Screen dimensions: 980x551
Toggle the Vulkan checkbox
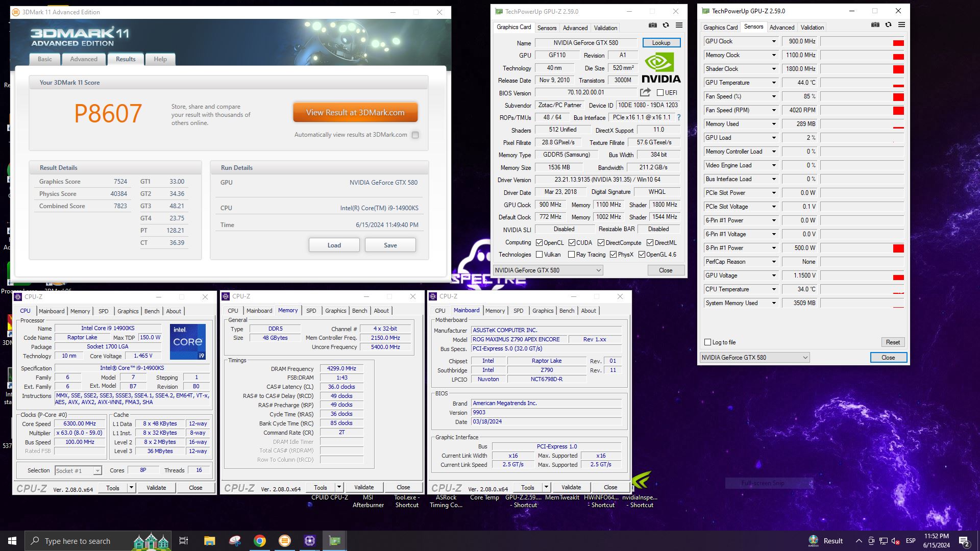(x=539, y=255)
